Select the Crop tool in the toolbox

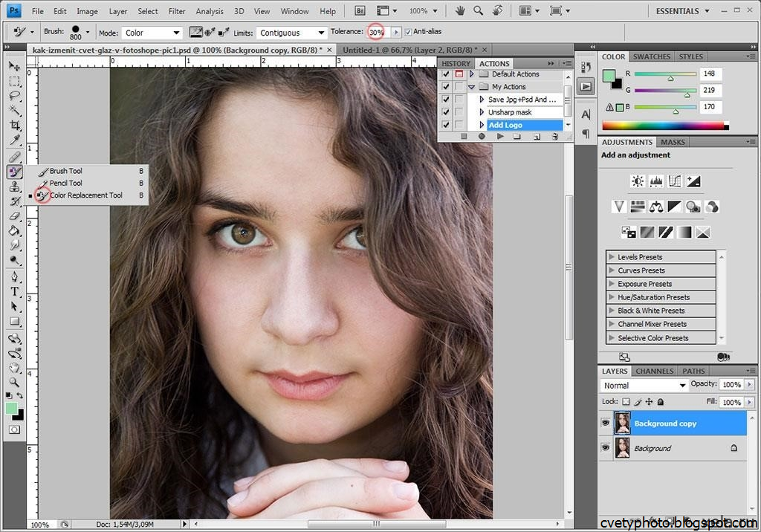(x=14, y=126)
